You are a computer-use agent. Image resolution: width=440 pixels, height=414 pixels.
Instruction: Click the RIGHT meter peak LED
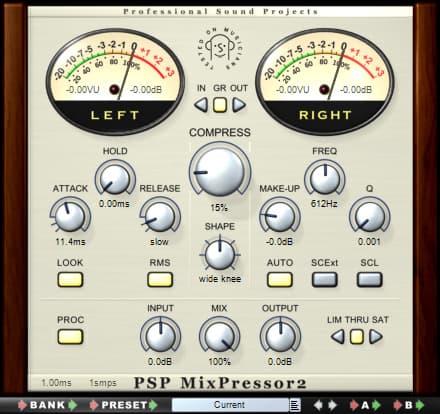pyautogui.click(x=324, y=89)
